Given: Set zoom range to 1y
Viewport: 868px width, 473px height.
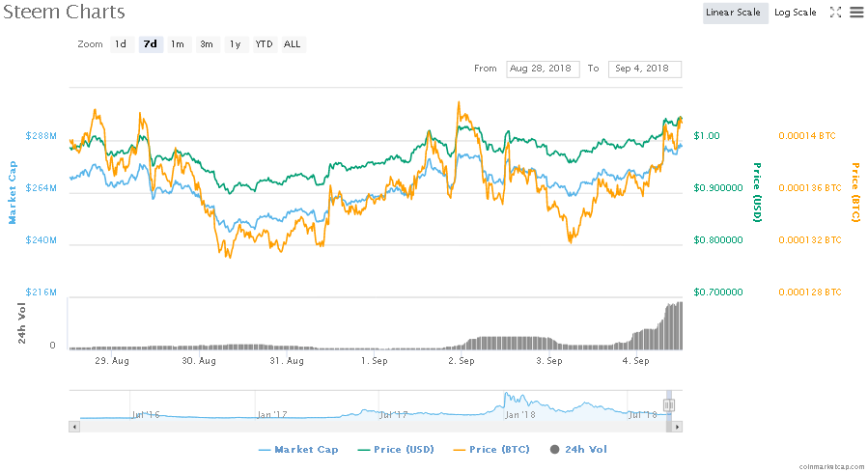Looking at the screenshot, I should [x=236, y=44].
